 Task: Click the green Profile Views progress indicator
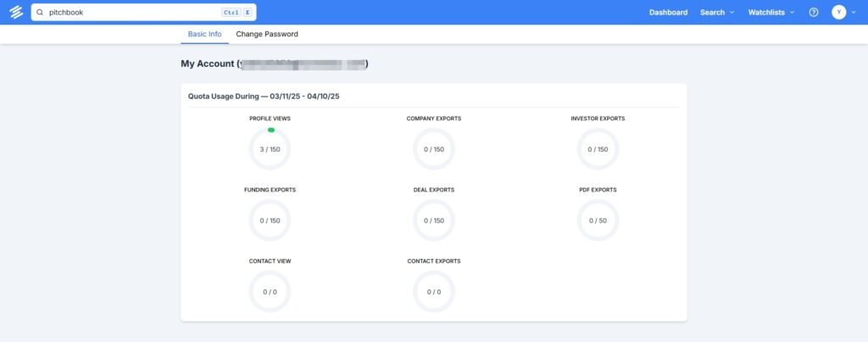tap(271, 130)
